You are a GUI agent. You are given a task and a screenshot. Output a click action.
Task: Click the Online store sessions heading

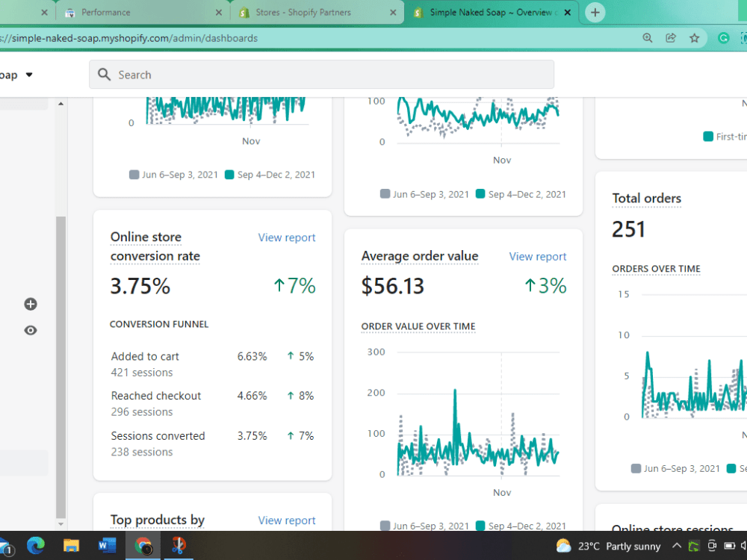coord(673,528)
